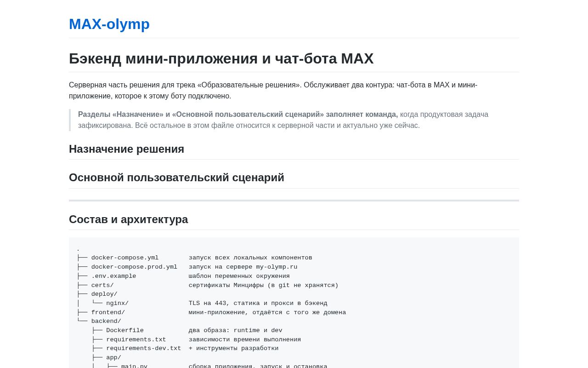Click tree row "nginx/"
Image resolution: width=588 pixels, height=368 pixels.
117,303
